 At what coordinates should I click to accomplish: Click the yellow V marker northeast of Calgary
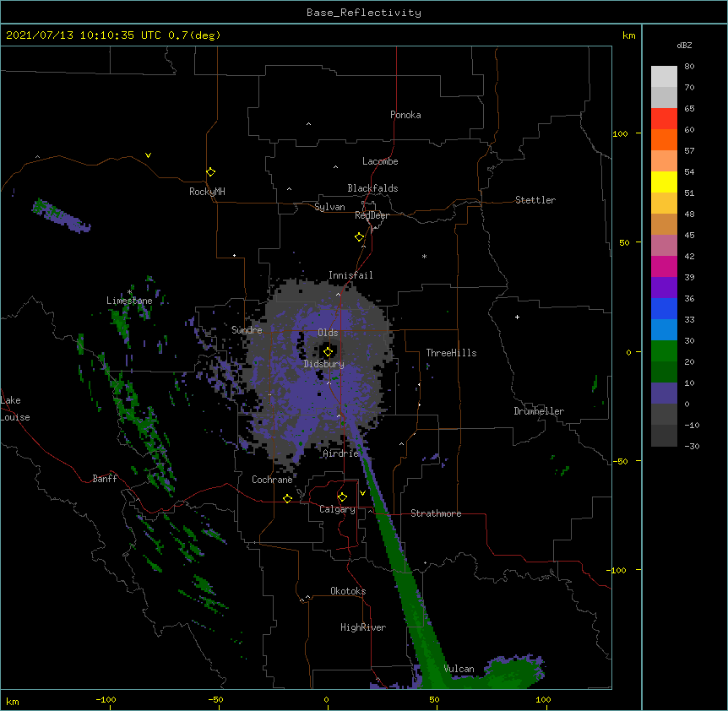362,493
